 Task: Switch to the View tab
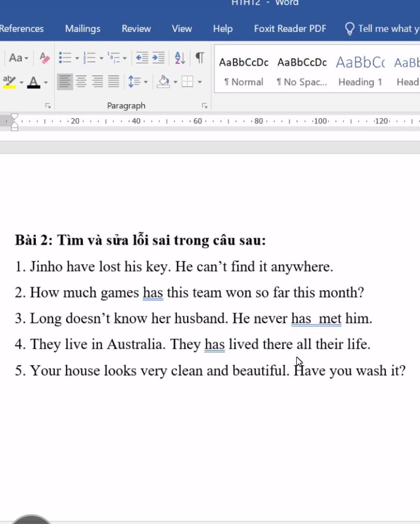[x=182, y=29]
